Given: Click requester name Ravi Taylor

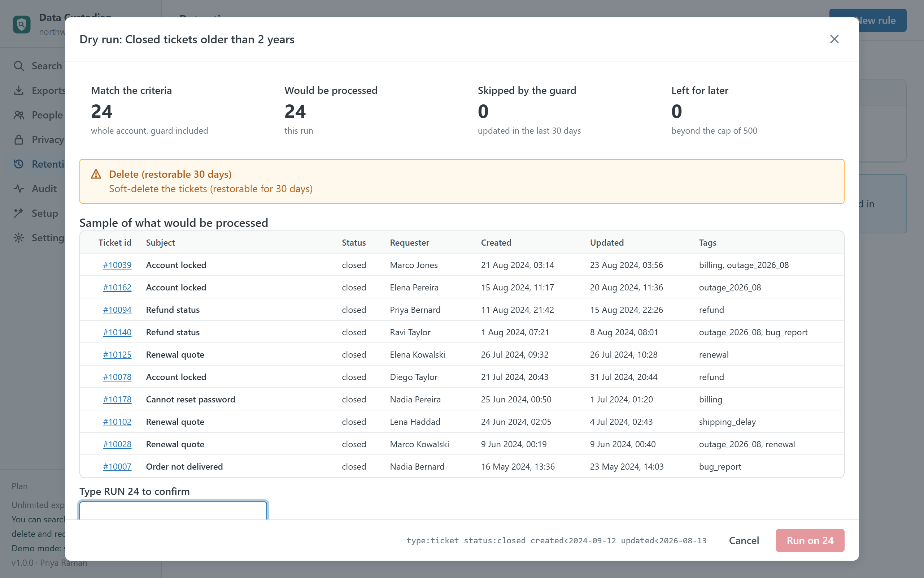Looking at the screenshot, I should 410,332.
